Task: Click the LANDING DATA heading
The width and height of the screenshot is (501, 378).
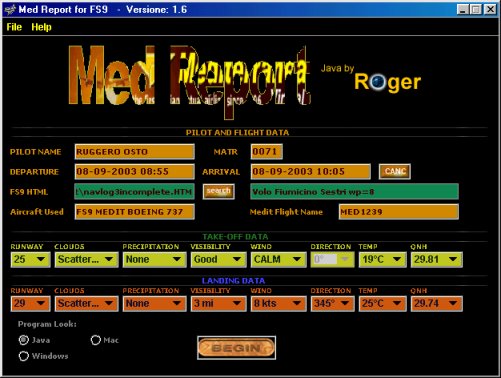Action: pos(233,281)
